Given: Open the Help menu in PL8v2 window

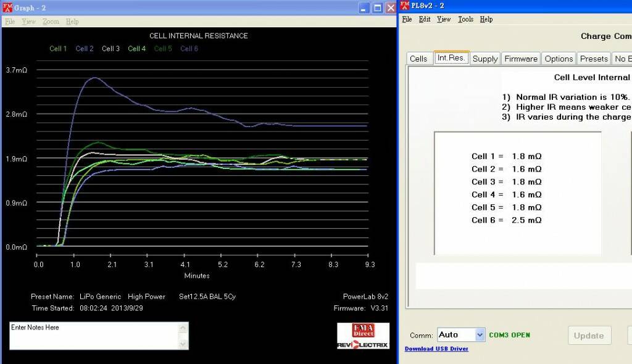Looking at the screenshot, I should click(486, 19).
